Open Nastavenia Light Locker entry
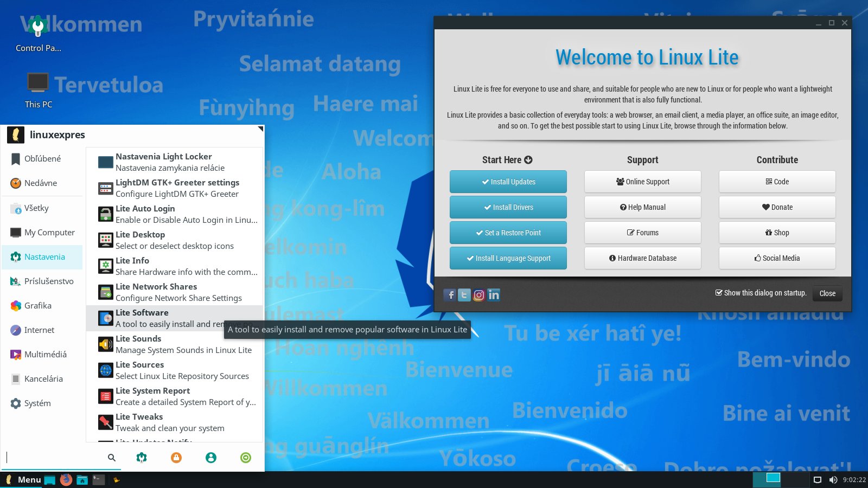 [175, 162]
